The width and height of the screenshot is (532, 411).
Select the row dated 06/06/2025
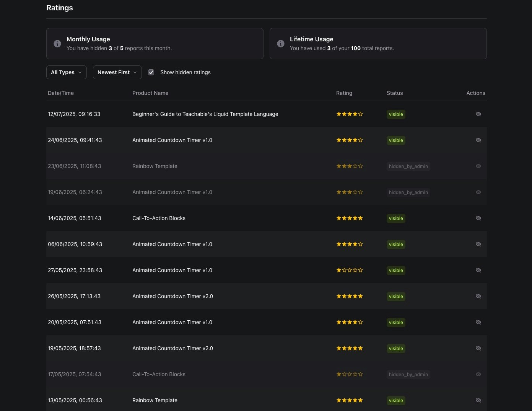(229, 244)
